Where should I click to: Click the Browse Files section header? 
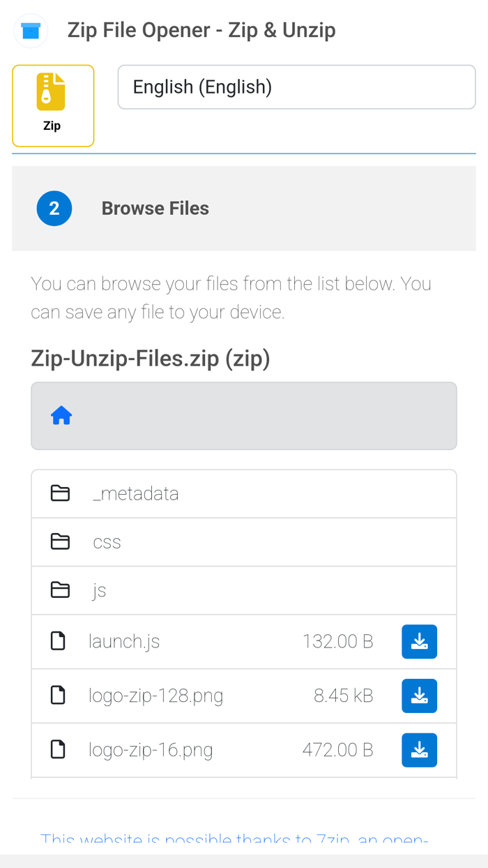155,208
